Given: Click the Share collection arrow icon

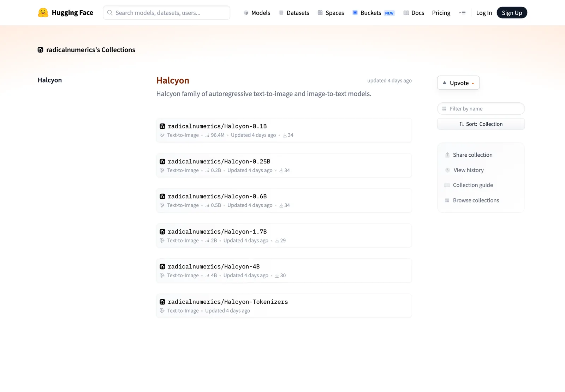Looking at the screenshot, I should tap(447, 155).
